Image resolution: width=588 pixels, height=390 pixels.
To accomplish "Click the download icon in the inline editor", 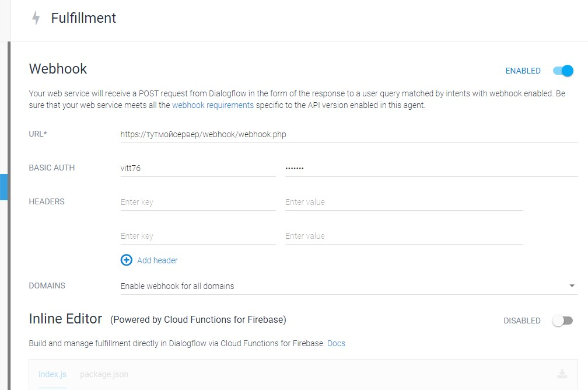I will pos(562,374).
